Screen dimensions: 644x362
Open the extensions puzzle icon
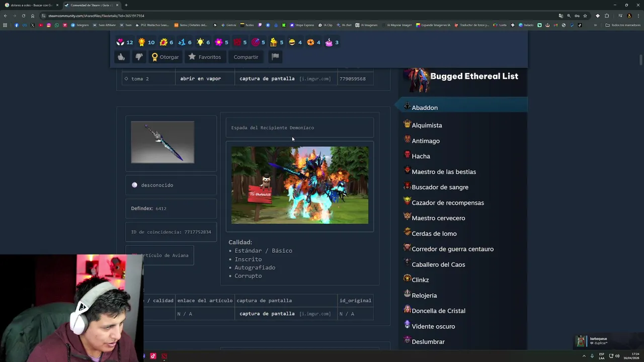(x=607, y=16)
